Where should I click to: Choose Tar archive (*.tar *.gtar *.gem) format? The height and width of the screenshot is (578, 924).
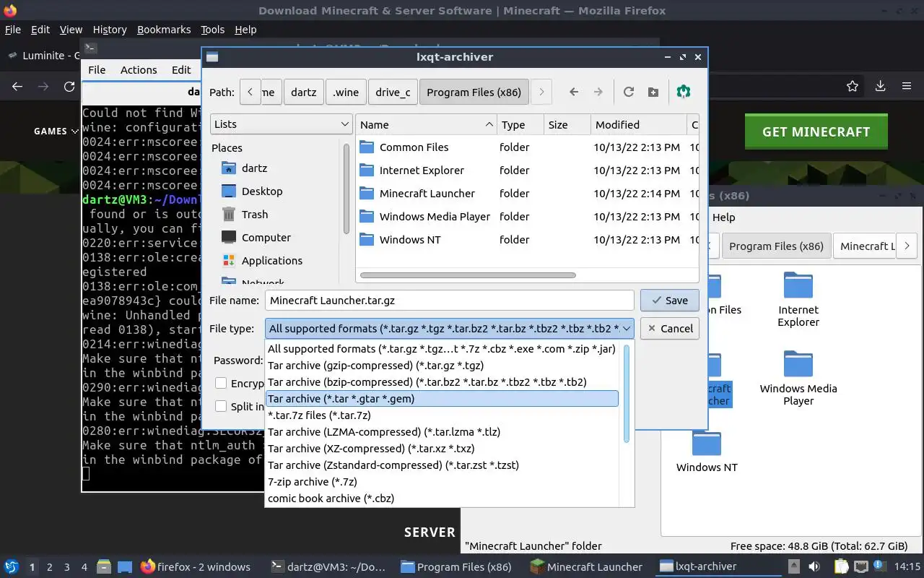[x=443, y=399]
